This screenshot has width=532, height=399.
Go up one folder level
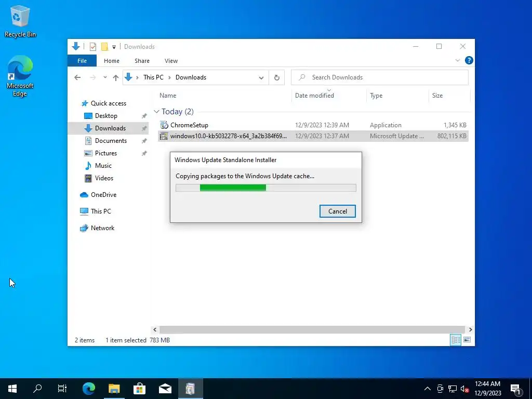click(x=116, y=77)
